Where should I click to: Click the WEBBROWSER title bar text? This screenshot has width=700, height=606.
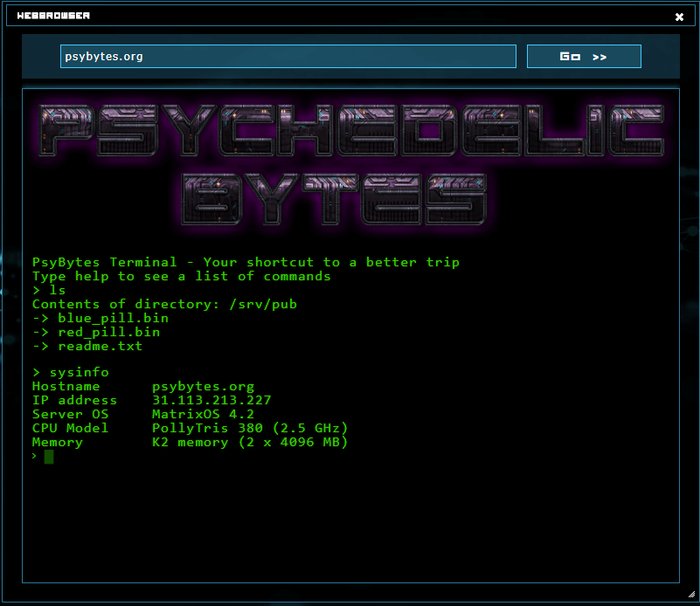tap(52, 15)
